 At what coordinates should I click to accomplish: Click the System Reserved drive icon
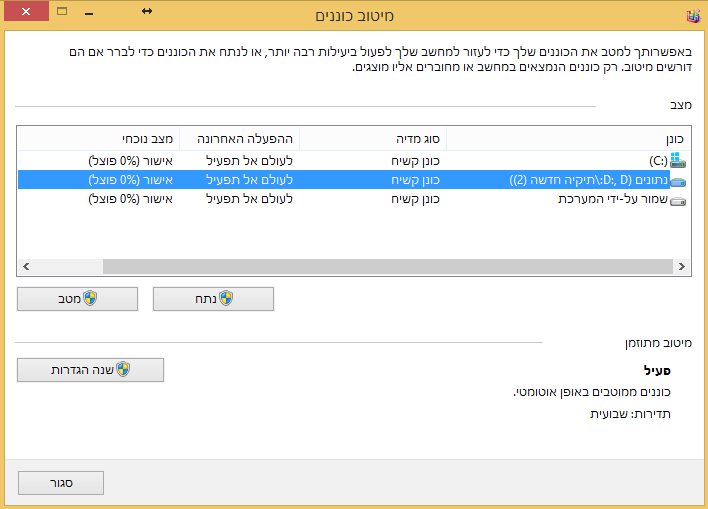(678, 201)
